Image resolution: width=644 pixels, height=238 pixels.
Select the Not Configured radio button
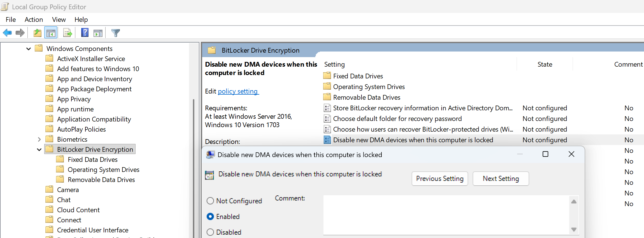(x=210, y=201)
